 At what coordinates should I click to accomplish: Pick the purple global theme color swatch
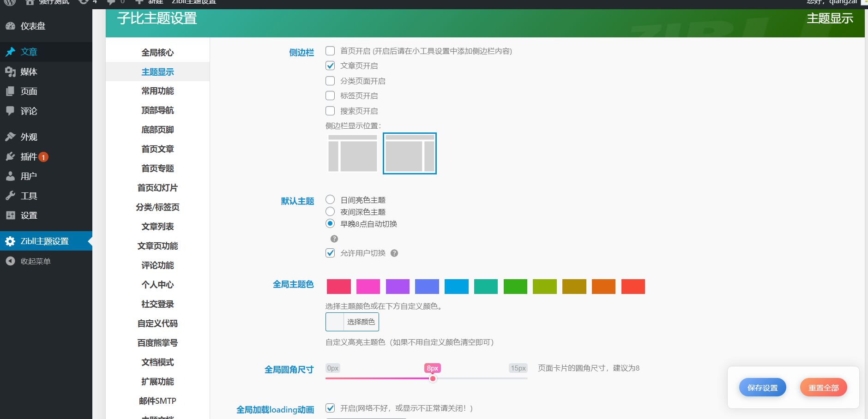(398, 287)
